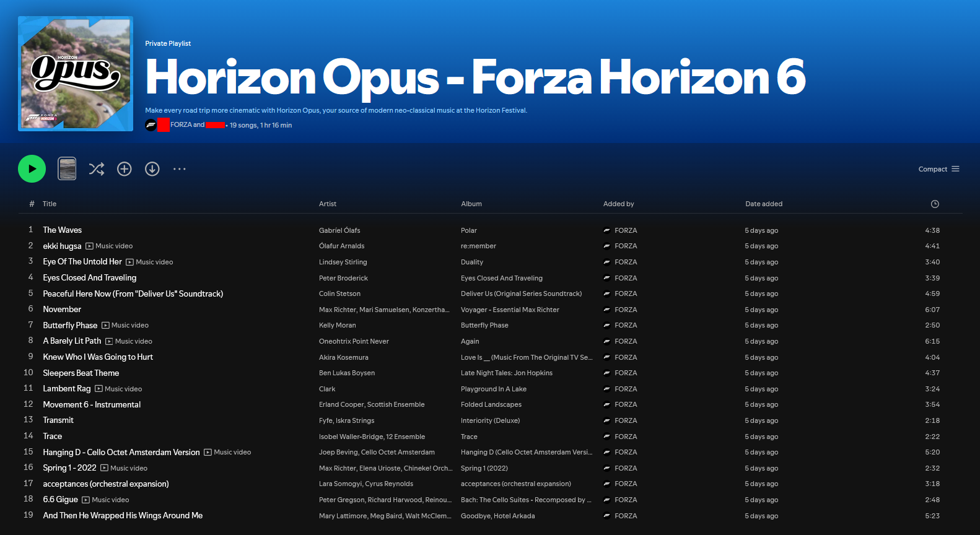This screenshot has height=535, width=980.
Task: Sort tracks by Album column header
Action: tap(471, 204)
